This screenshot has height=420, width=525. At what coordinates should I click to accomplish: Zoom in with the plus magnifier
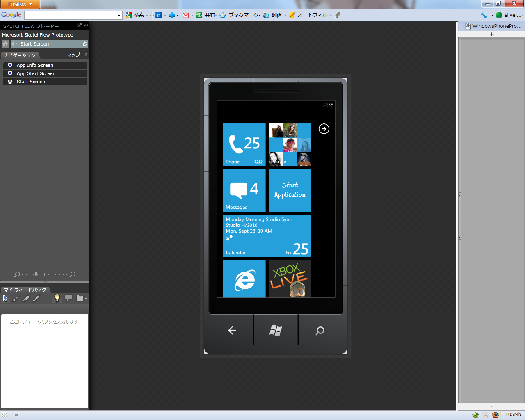73,274
